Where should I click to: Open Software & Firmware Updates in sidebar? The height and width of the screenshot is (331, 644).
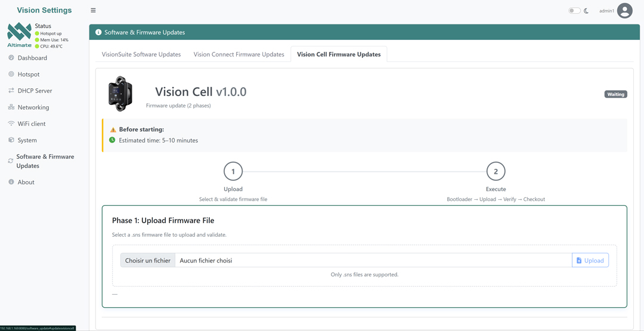45,161
